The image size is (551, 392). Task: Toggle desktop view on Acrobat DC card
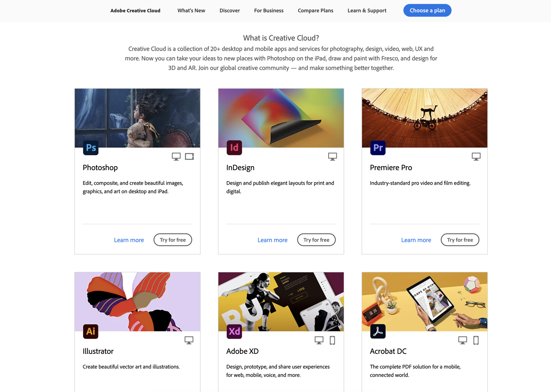463,339
